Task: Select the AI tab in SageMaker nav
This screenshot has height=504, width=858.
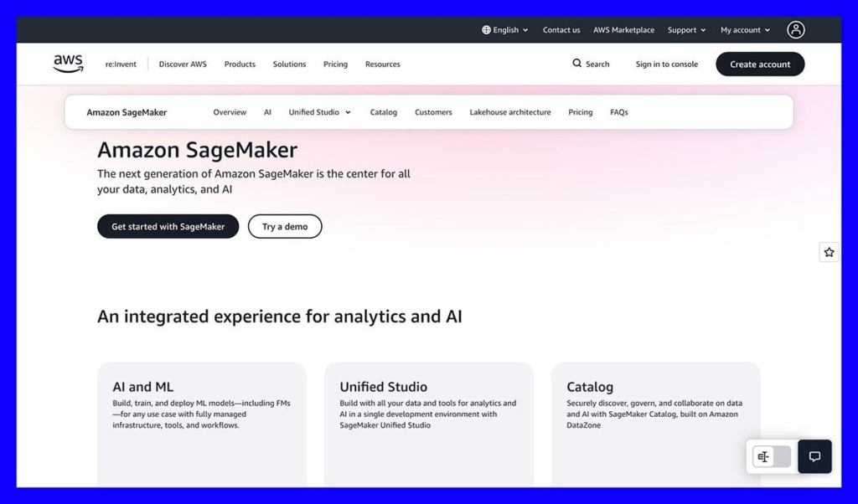Action: [x=267, y=112]
